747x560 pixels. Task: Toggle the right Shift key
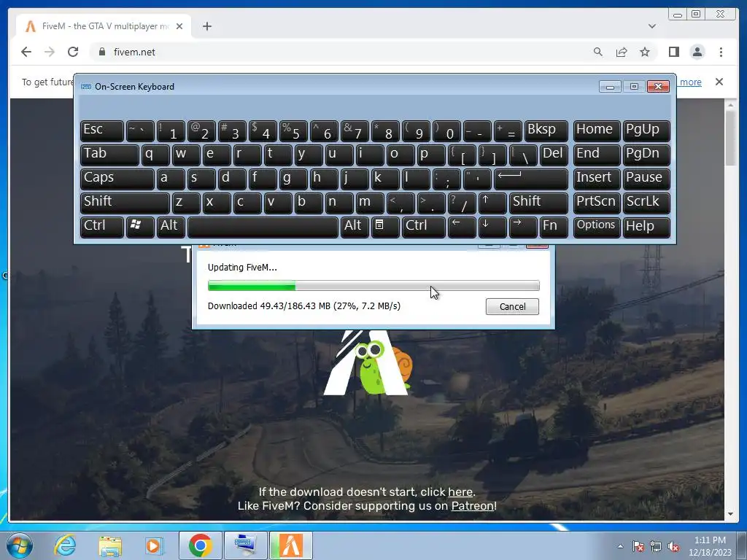[538, 203]
